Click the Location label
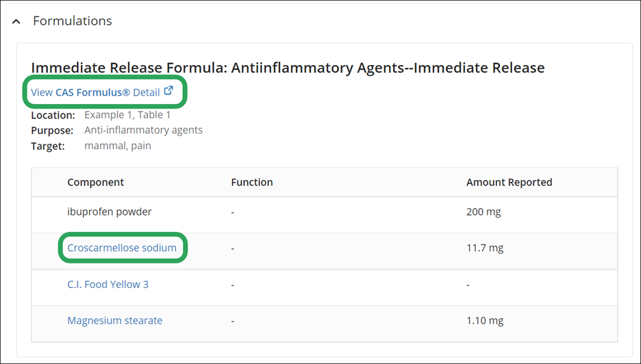 pos(53,115)
